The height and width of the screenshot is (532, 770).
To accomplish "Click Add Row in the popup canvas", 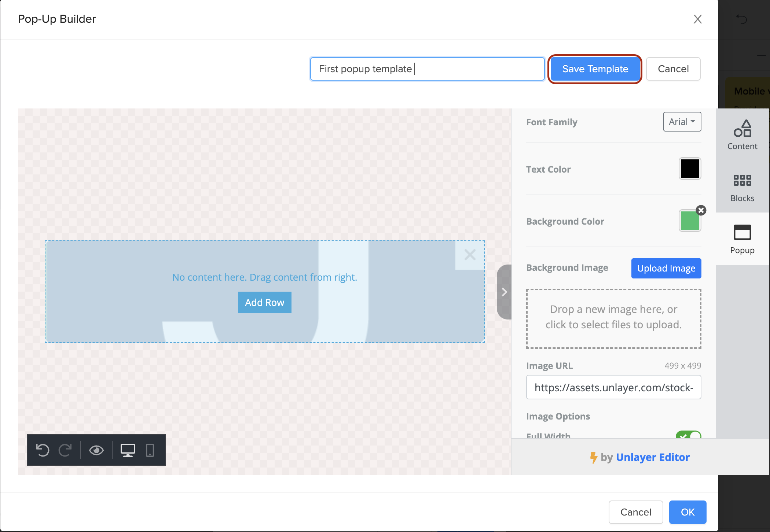I will [x=264, y=302].
